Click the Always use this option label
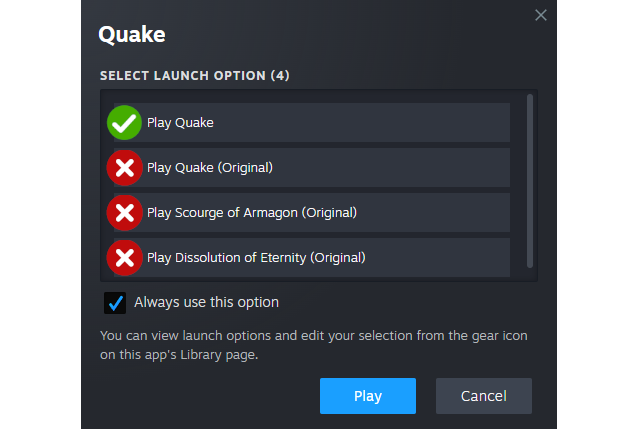This screenshot has width=638, height=429. 206,302
